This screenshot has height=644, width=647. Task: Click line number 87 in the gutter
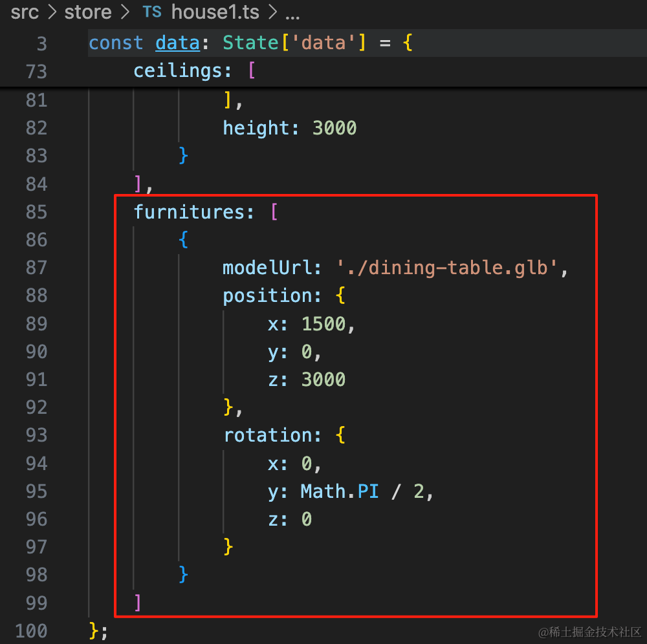click(36, 268)
